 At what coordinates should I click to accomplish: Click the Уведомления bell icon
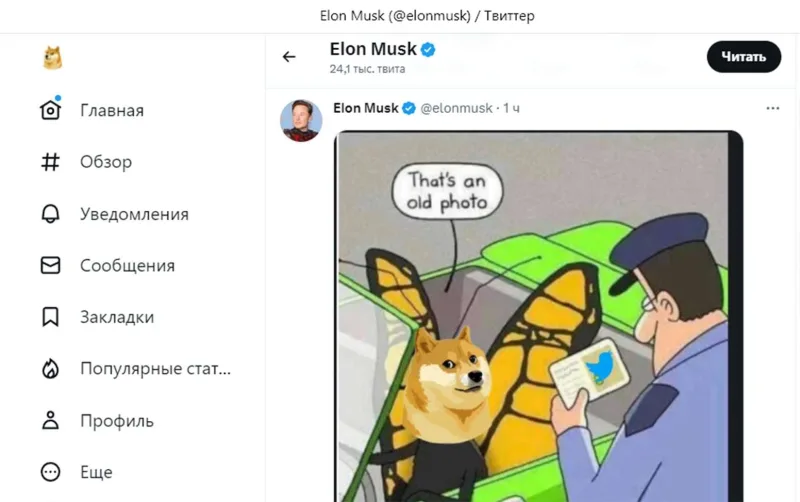[50, 214]
